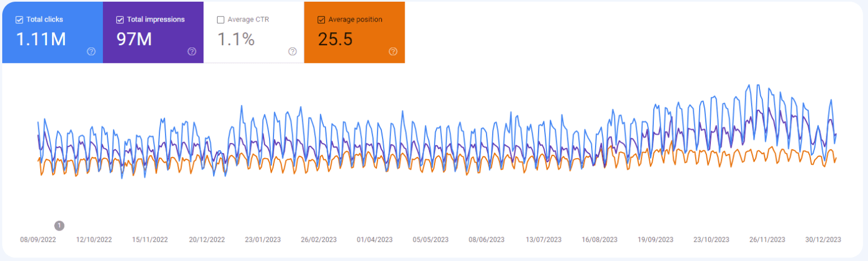Open help icon on Average position card
The width and height of the screenshot is (868, 261).
tap(393, 51)
